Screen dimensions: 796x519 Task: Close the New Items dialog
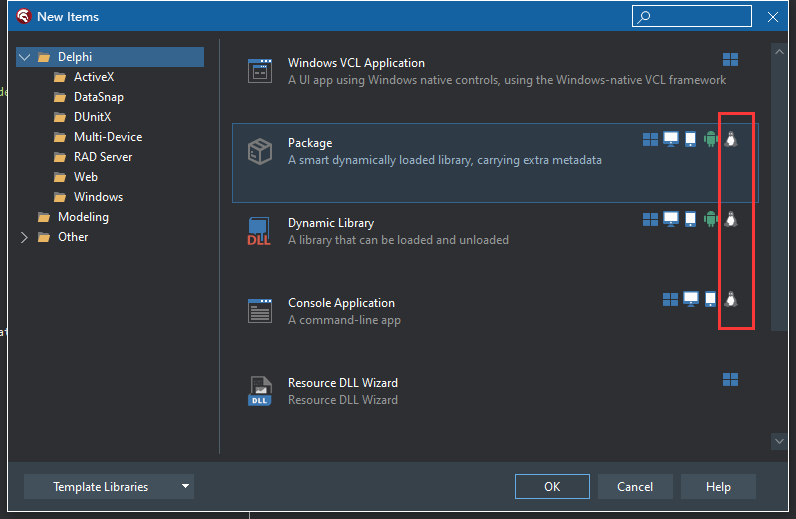point(773,17)
